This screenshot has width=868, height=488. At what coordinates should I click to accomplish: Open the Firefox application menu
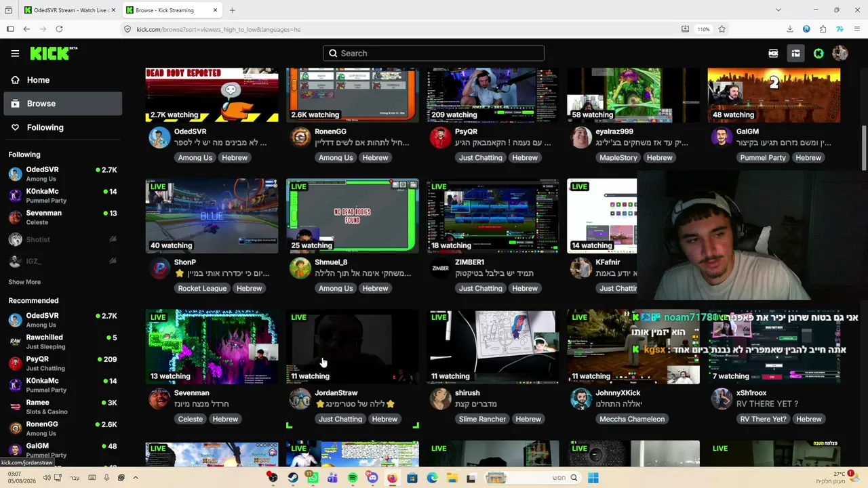tap(857, 29)
